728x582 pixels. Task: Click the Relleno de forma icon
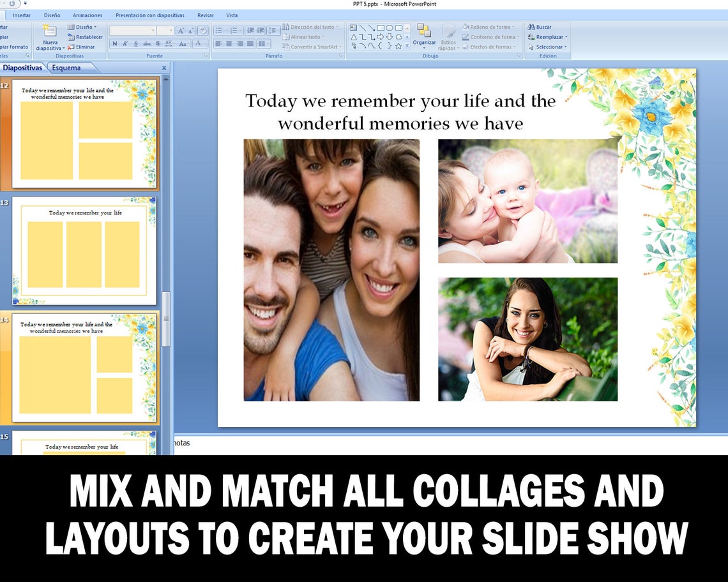point(466,27)
